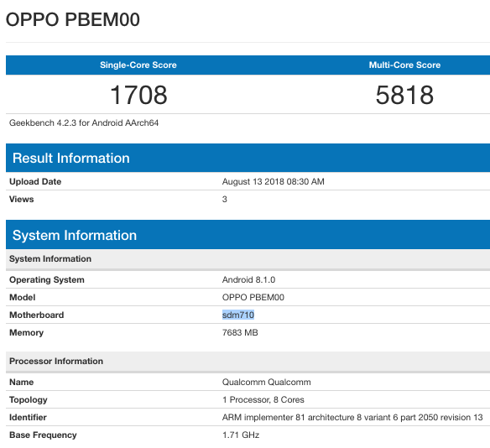This screenshot has width=490, height=448.
Task: Click the Topology label
Action: [29, 400]
